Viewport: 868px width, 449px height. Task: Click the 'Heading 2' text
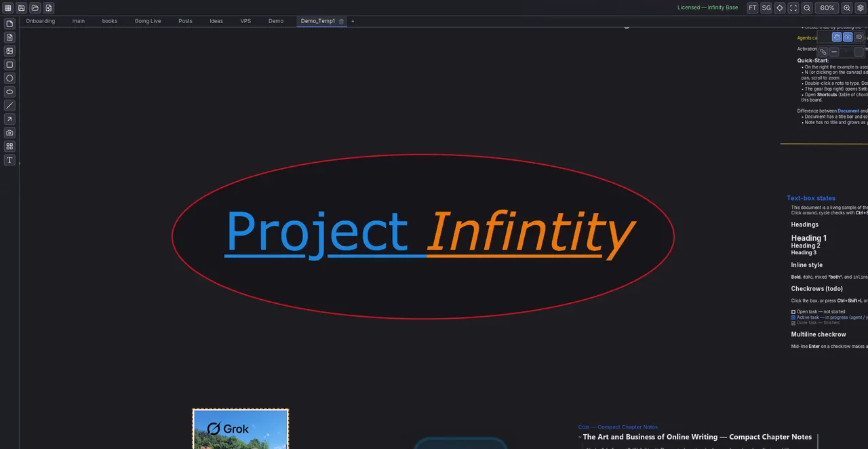(806, 246)
